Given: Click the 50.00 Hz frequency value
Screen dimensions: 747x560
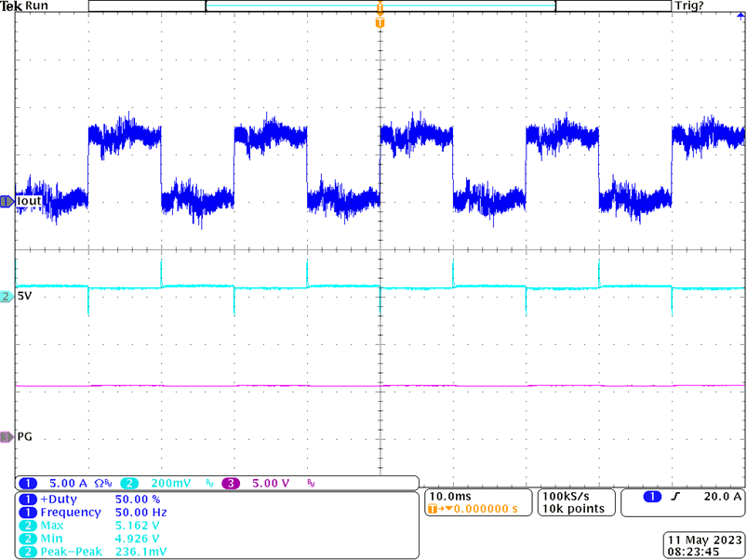Looking at the screenshot, I should [141, 513].
